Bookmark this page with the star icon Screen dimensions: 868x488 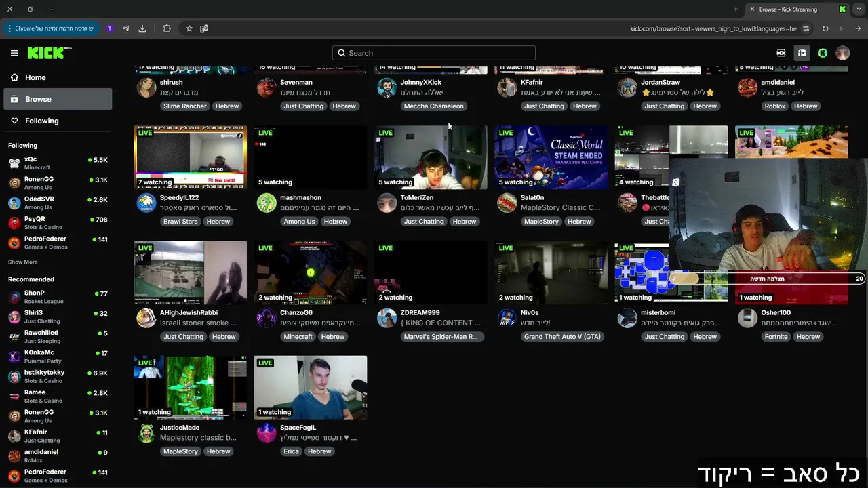click(x=189, y=28)
